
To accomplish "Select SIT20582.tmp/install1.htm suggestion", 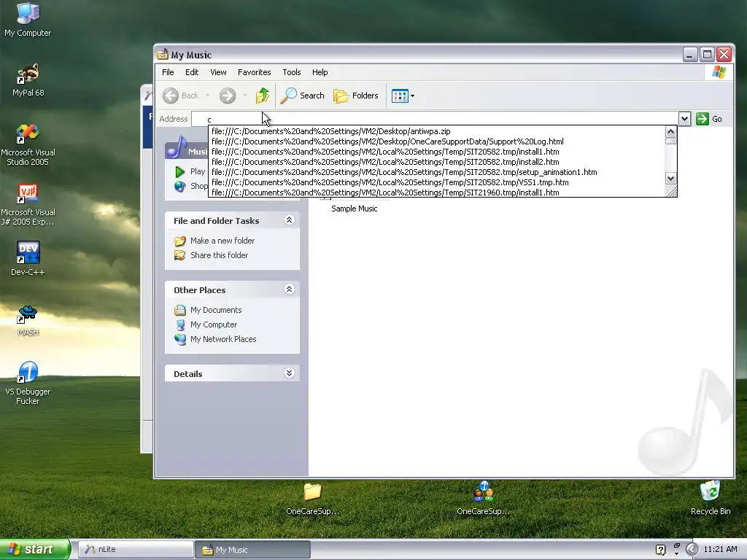I will (437, 152).
